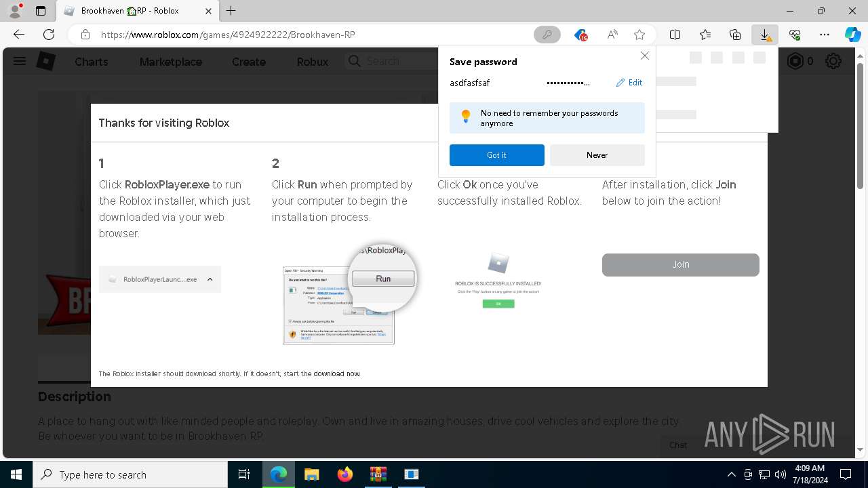Click Never in Save password
This screenshot has height=488, width=868.
[597, 155]
